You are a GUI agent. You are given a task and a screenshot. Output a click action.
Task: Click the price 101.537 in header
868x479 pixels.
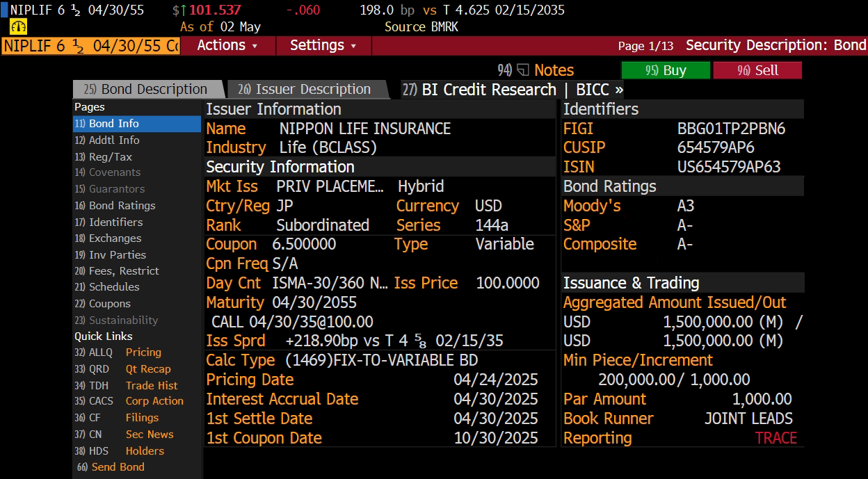coord(215,10)
